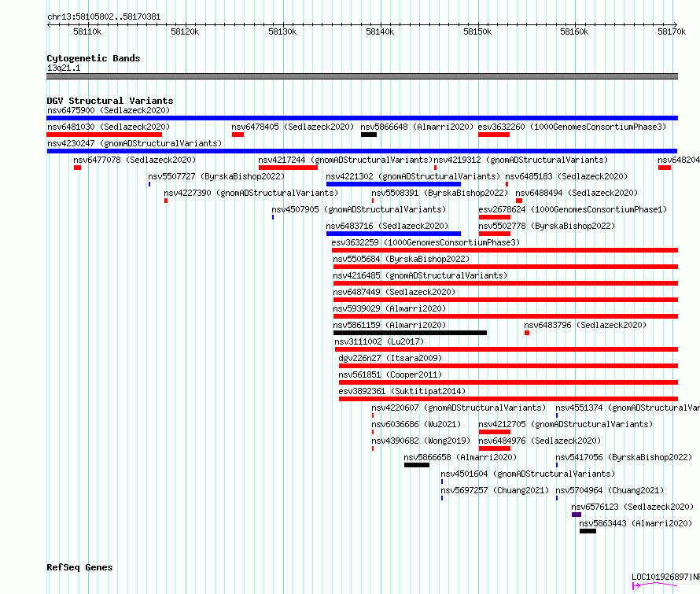Open nsv6484976 (Sedlazeck2020) variant
700x594 pixels.
540,441
